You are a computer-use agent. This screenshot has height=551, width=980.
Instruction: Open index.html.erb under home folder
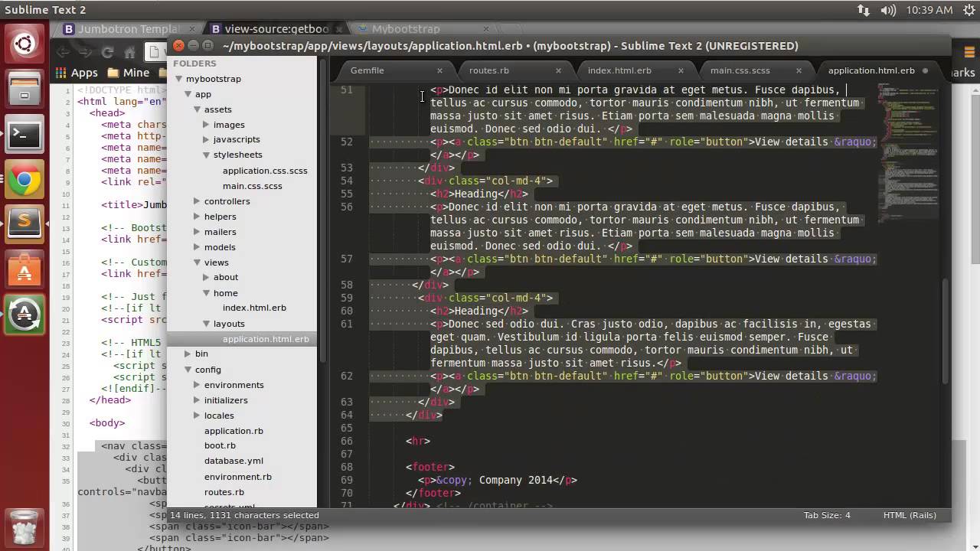tap(254, 308)
